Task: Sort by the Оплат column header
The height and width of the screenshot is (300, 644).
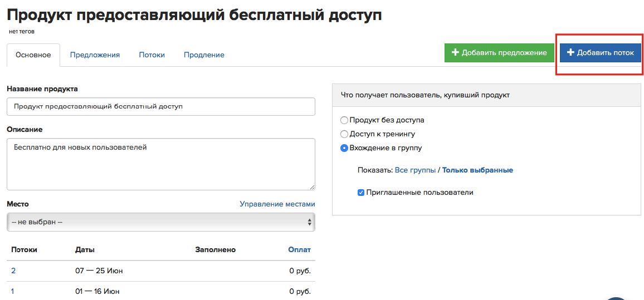Action: pyautogui.click(x=299, y=249)
